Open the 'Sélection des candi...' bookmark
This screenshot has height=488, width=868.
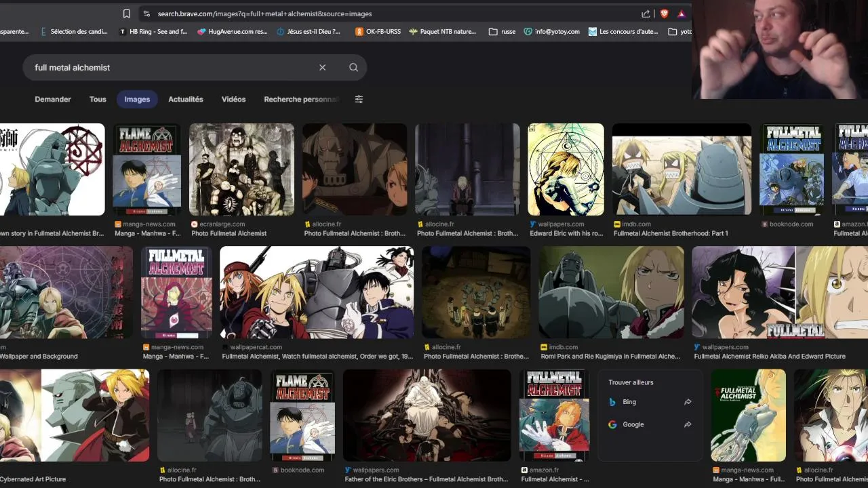(x=74, y=31)
